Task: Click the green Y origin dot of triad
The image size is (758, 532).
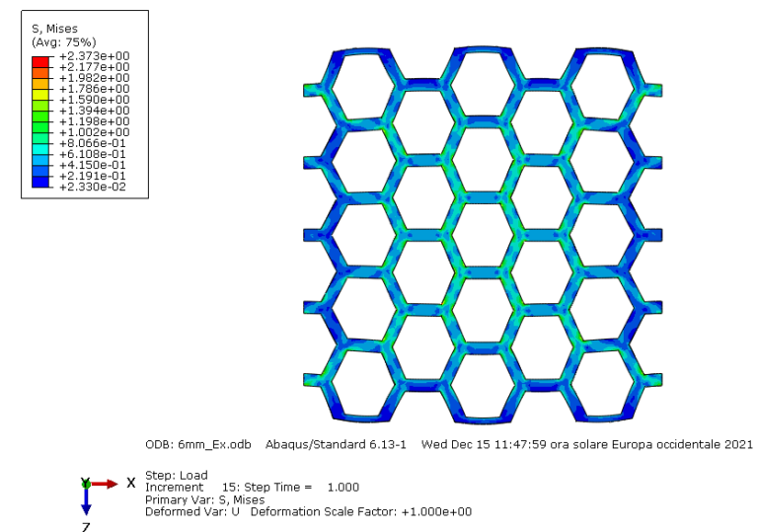Action: (x=86, y=484)
